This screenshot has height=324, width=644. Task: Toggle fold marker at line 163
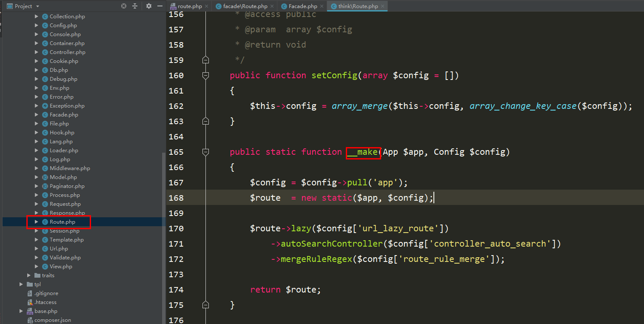[x=206, y=122]
